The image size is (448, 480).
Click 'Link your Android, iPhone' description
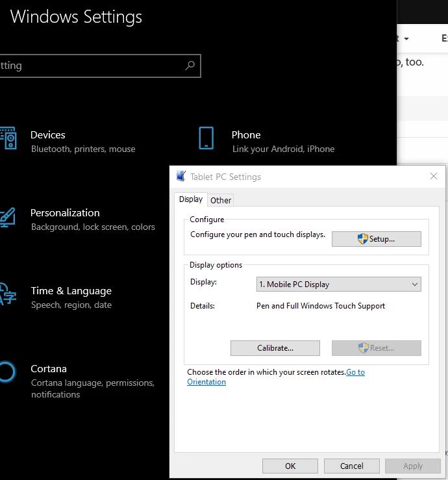[283, 149]
